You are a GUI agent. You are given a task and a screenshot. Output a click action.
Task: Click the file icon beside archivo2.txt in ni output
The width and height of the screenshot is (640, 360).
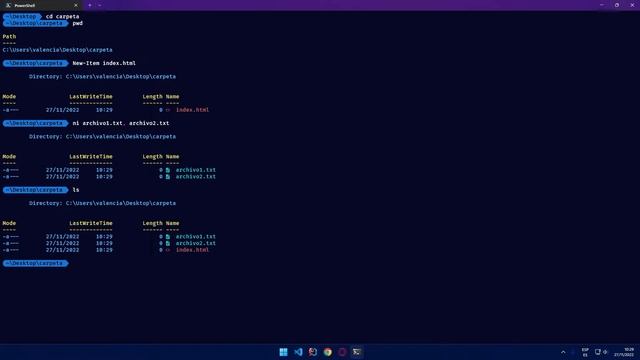pos(168,177)
